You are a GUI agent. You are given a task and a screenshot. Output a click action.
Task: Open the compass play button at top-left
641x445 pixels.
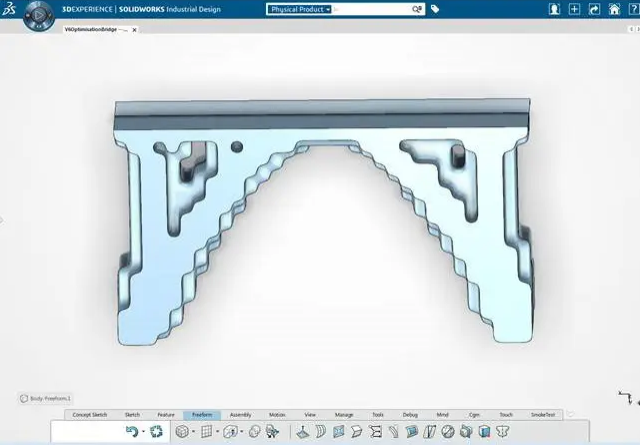(39, 16)
